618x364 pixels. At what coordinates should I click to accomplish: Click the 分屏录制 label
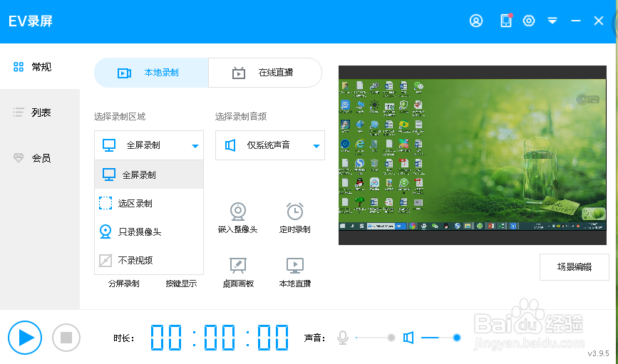point(124,284)
